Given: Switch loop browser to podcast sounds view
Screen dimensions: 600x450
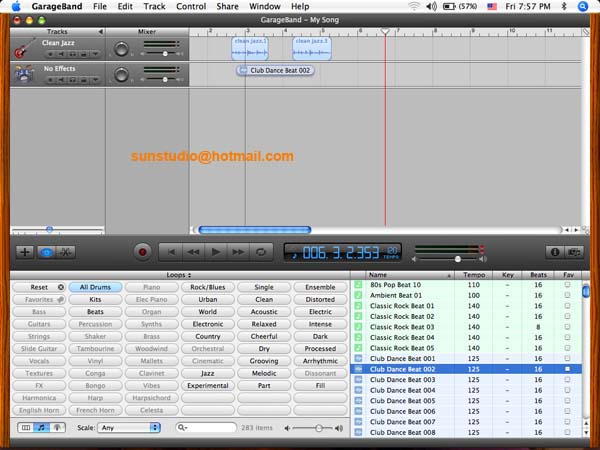Looking at the screenshot, I should (57, 428).
